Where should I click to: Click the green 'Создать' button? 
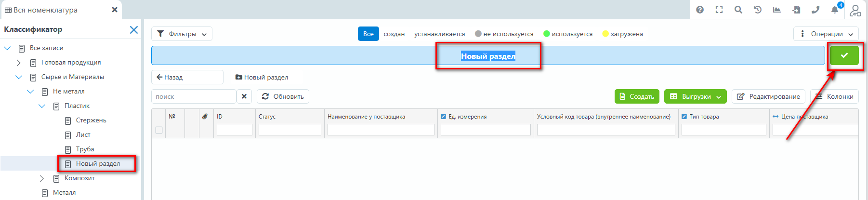coord(637,96)
